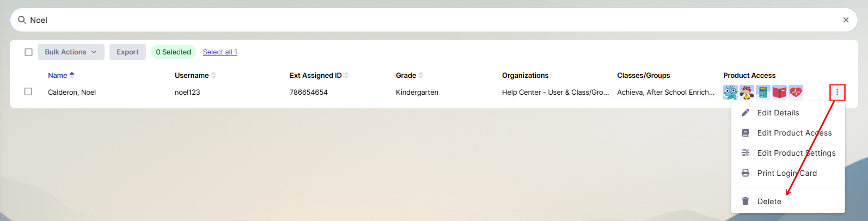The height and width of the screenshot is (221, 868).
Task: Check the box for Calderon, Noel
Action: pos(28,92)
